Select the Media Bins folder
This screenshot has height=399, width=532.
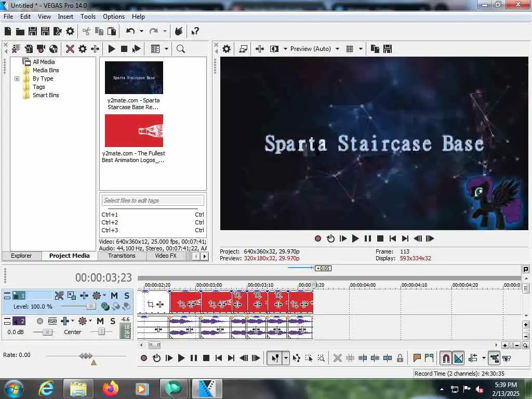click(46, 70)
